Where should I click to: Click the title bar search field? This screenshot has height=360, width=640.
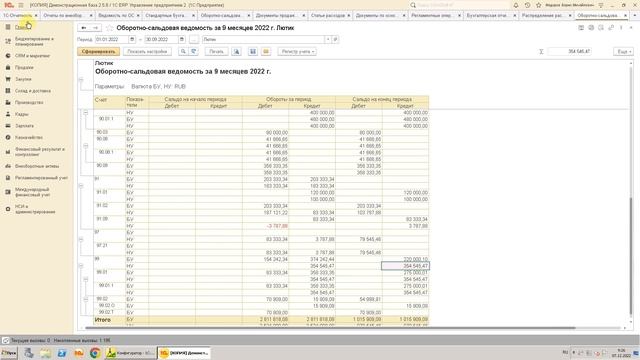point(459,5)
